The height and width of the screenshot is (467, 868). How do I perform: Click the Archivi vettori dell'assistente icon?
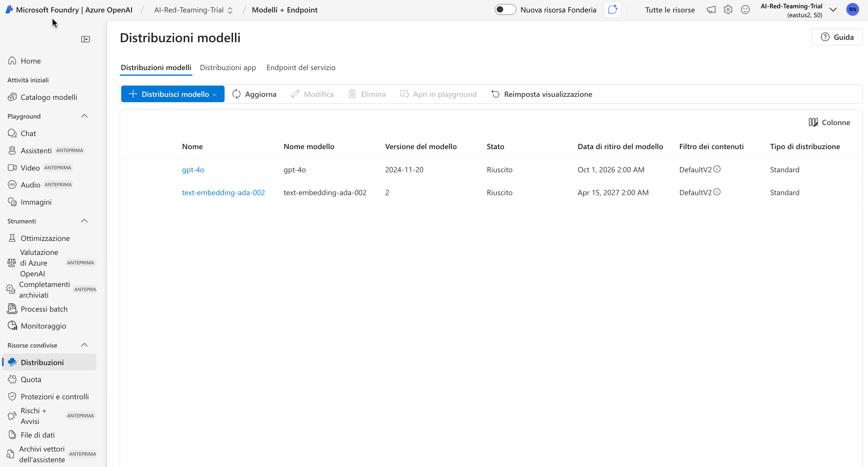point(11,454)
